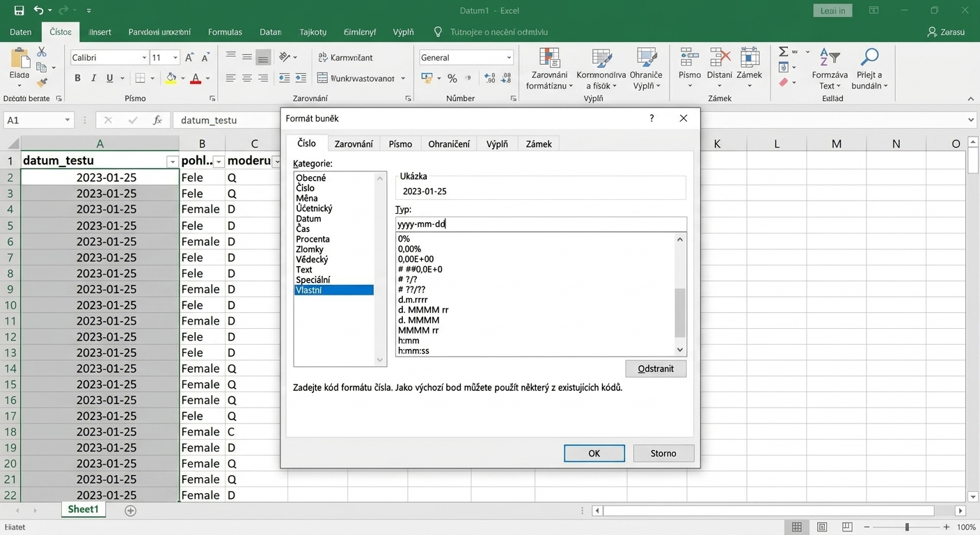
Task: Select the h:mm:ss format type
Action: [x=413, y=350]
